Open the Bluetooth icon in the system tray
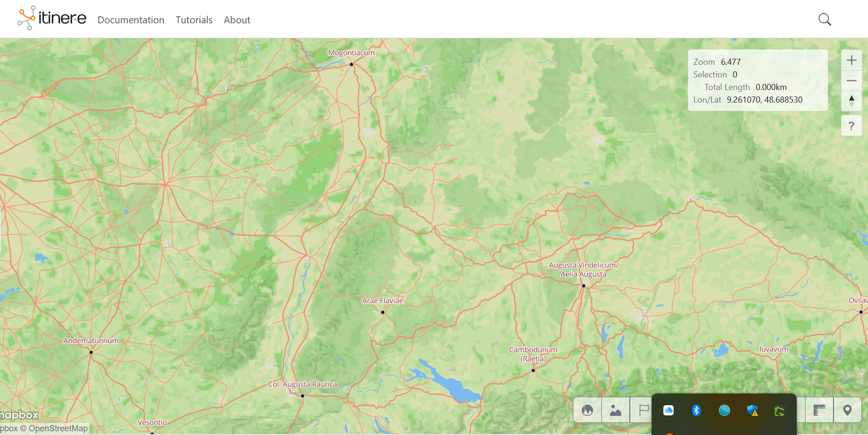 [x=696, y=410]
